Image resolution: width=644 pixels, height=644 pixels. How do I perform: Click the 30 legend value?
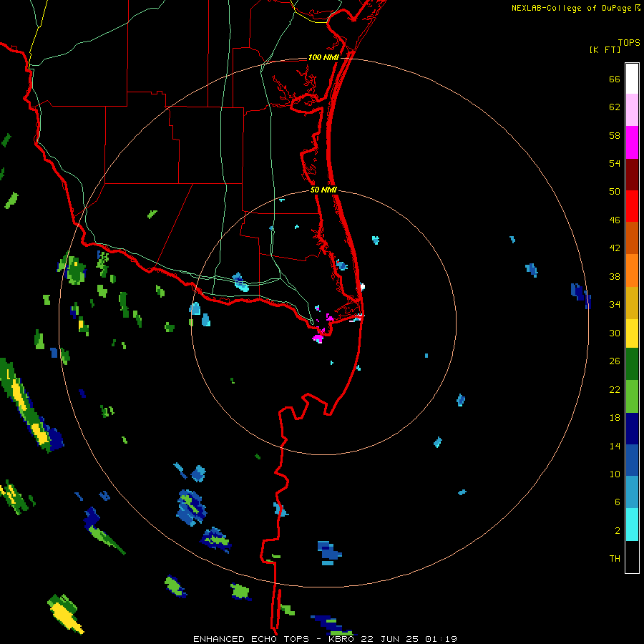tap(615, 333)
